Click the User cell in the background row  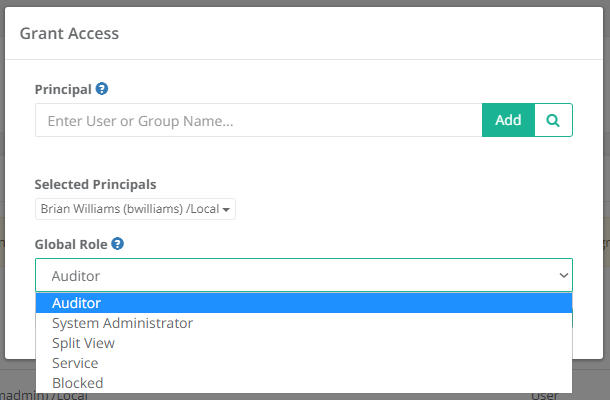point(547,396)
